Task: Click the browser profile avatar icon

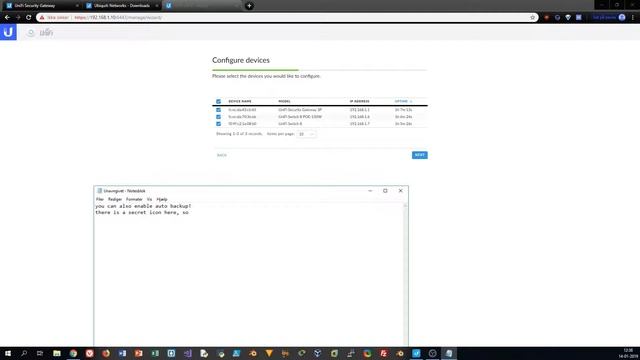Action: pyautogui.click(x=622, y=18)
